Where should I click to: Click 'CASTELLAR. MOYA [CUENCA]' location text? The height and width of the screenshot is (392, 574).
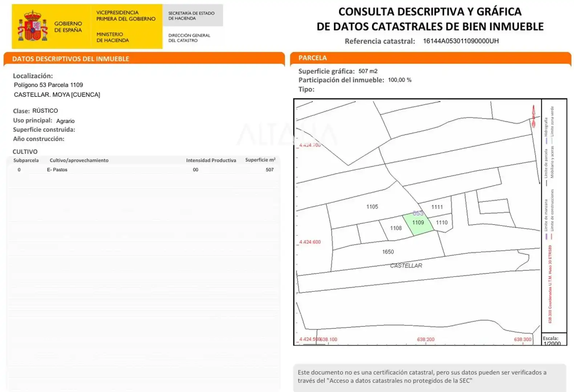click(57, 95)
